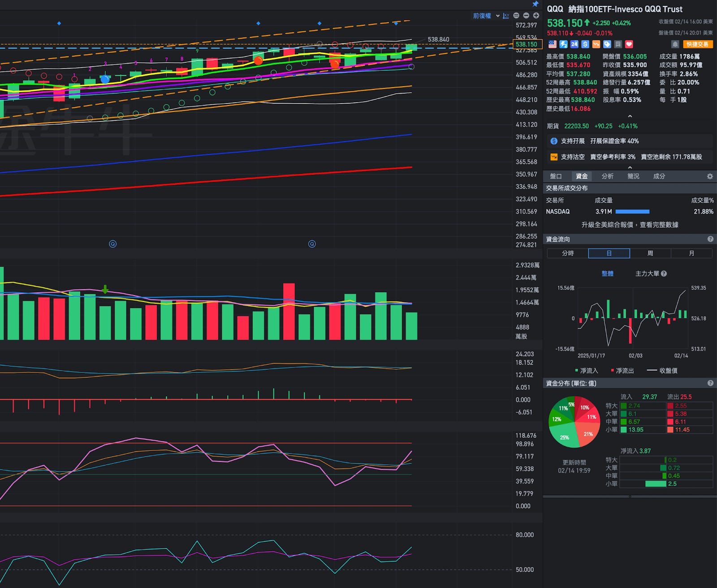
Task: Switch to the 盤口 tab
Action: point(556,177)
